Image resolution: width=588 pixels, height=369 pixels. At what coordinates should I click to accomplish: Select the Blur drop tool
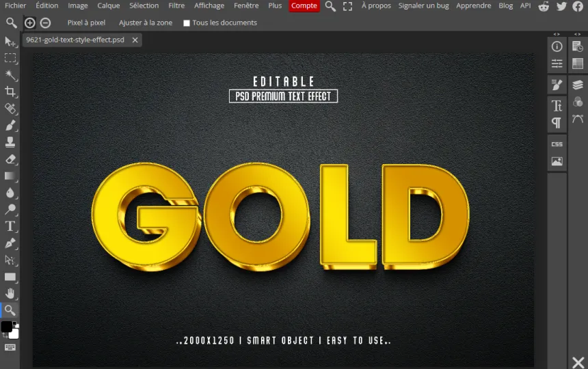10,193
